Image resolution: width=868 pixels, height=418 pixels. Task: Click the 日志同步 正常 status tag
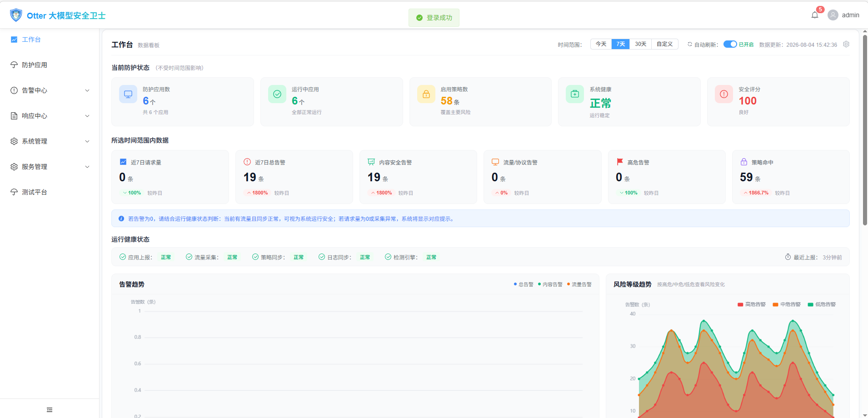click(x=365, y=257)
